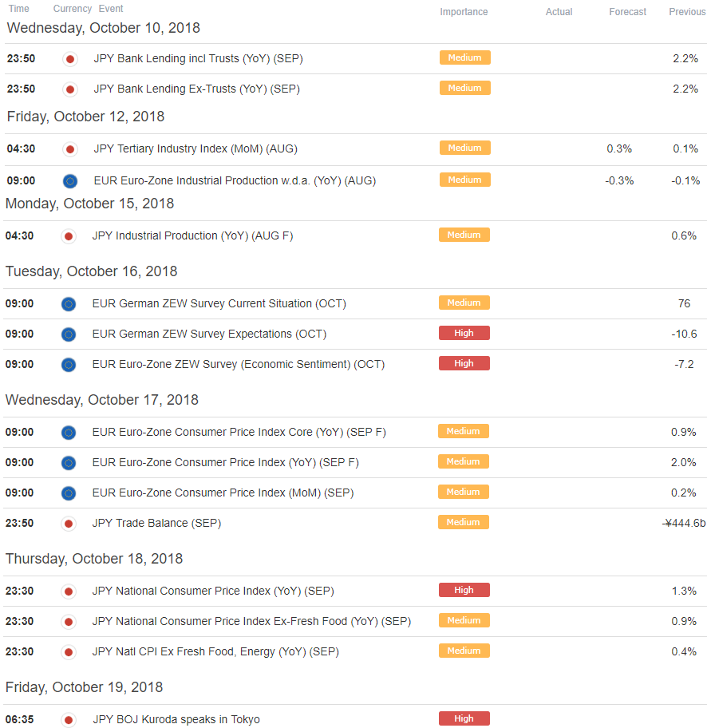The height and width of the screenshot is (728, 707).
Task: Click EU flag icon for Euro-Zone Industrial Production
Action: coord(70,181)
